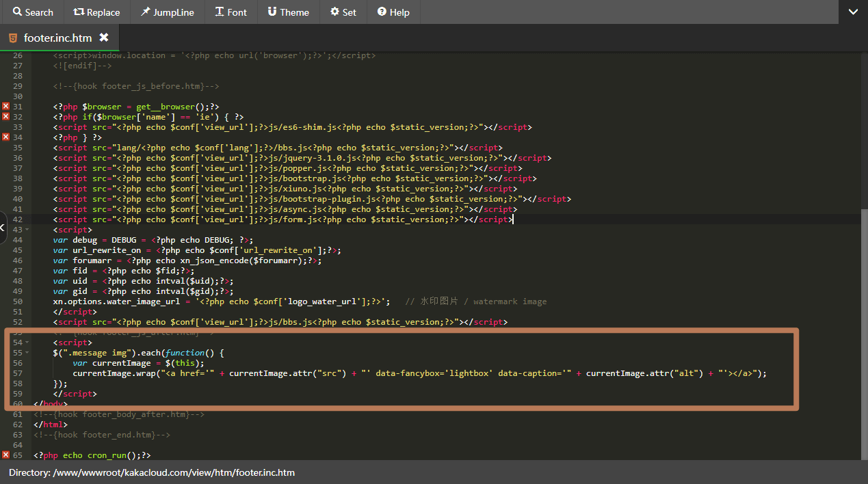Viewport: 868px width, 484px height.
Task: Click the watermark image comment
Action: pos(475,301)
